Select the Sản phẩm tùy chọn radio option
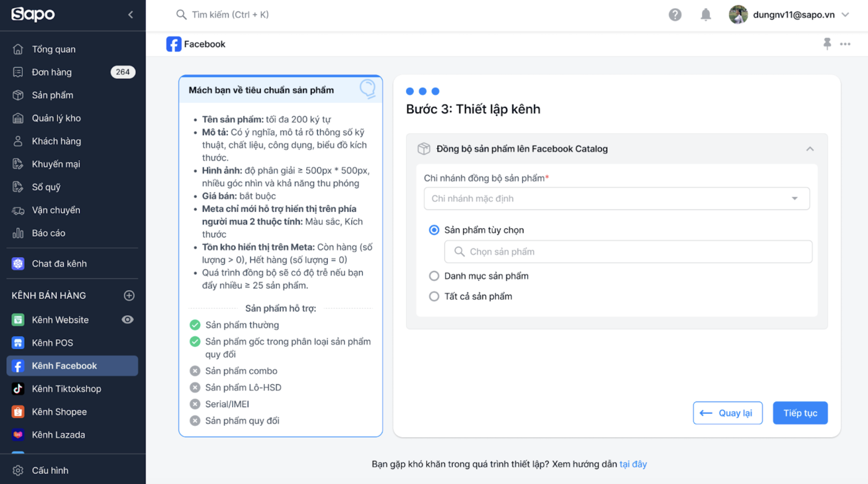 [434, 230]
